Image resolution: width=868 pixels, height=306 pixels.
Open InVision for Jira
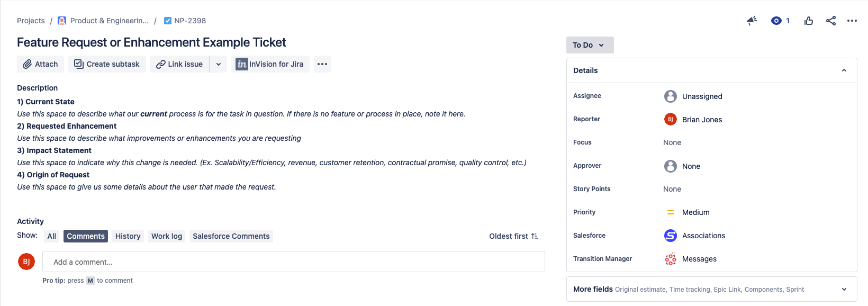pos(270,64)
